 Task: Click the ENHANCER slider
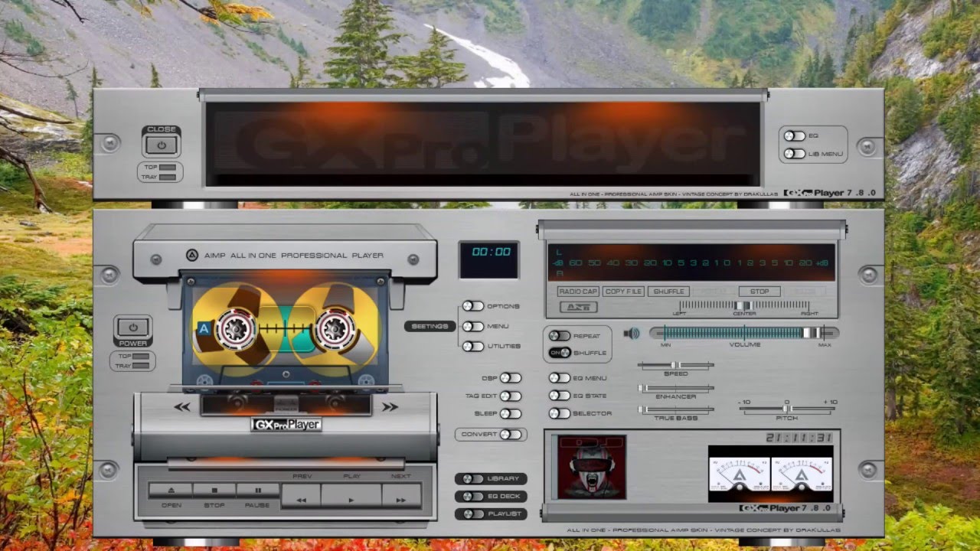point(676,389)
